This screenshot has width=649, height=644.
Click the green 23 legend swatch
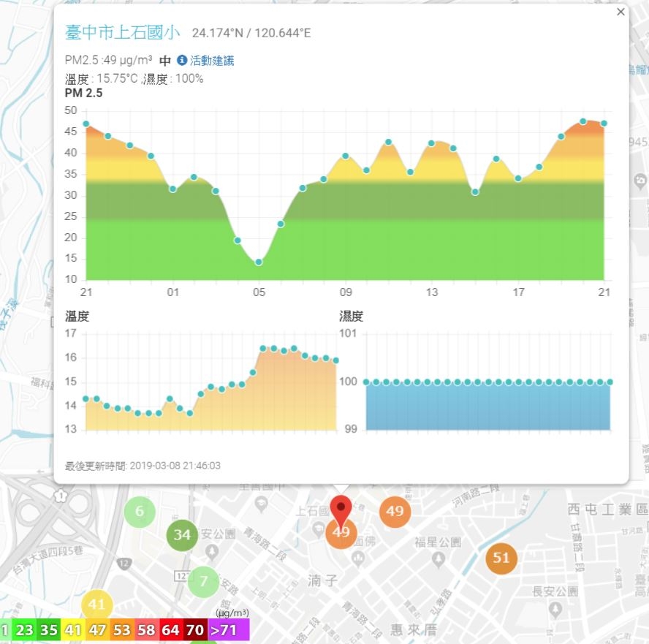[x=24, y=630]
